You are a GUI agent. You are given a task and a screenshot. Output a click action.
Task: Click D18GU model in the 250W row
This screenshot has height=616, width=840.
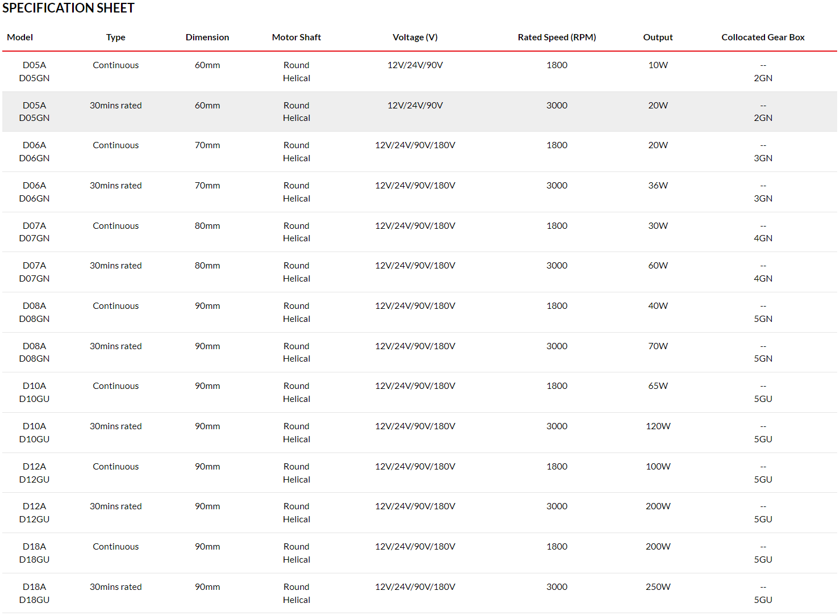click(35, 600)
